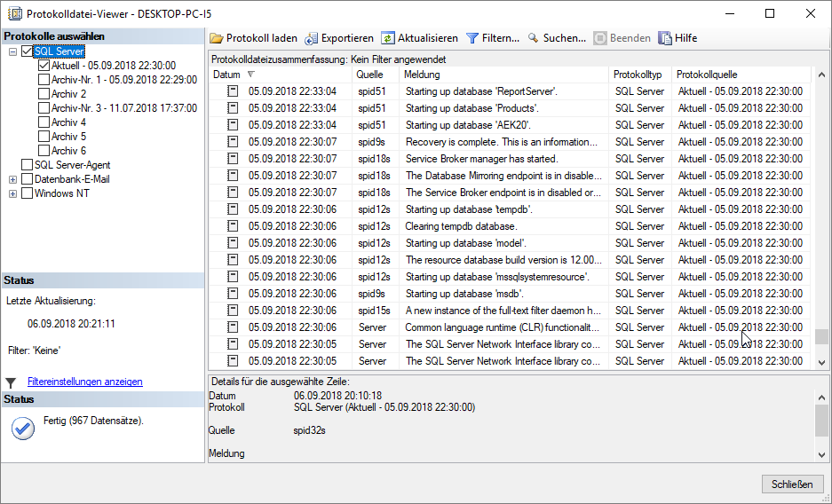Check the Archiv 2 checkbox
Viewport: 832px width, 504px height.
tap(44, 94)
